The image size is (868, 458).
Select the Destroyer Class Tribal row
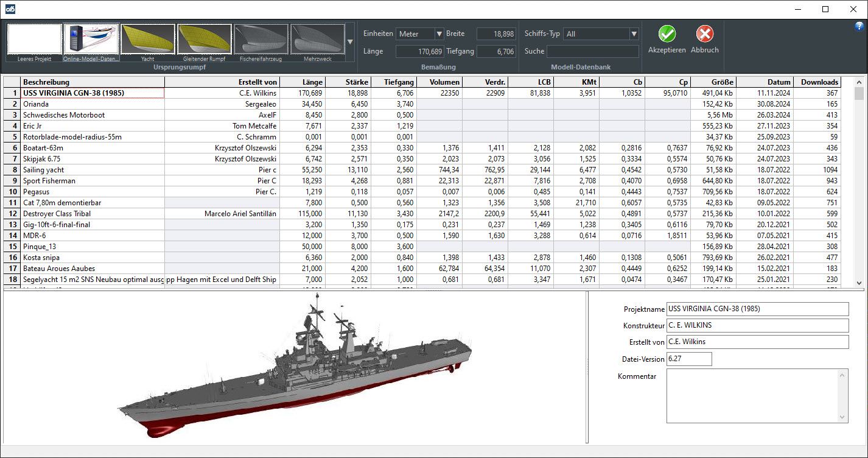422,214
